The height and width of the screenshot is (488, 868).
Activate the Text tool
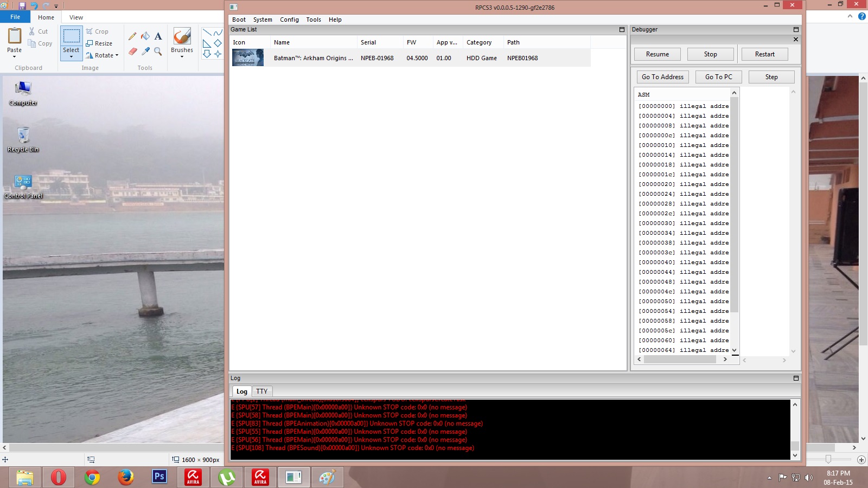[x=158, y=36]
